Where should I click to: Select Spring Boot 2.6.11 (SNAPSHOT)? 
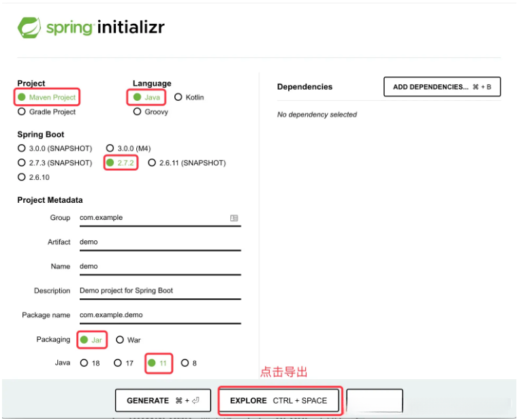point(152,163)
